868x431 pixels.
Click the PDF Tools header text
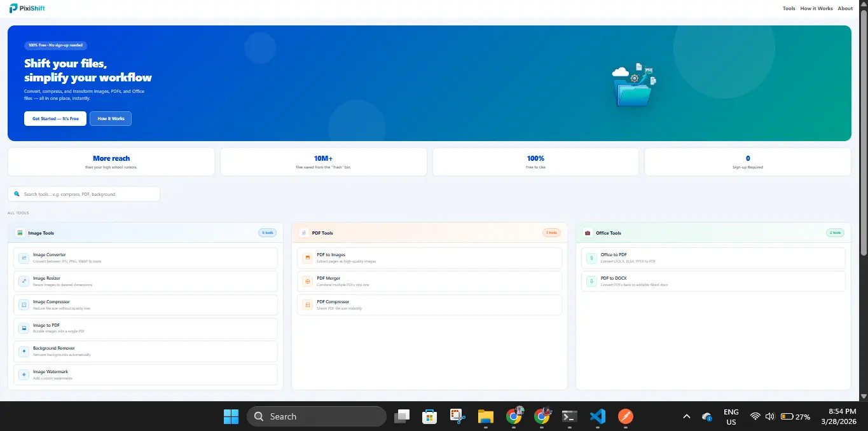(x=323, y=233)
